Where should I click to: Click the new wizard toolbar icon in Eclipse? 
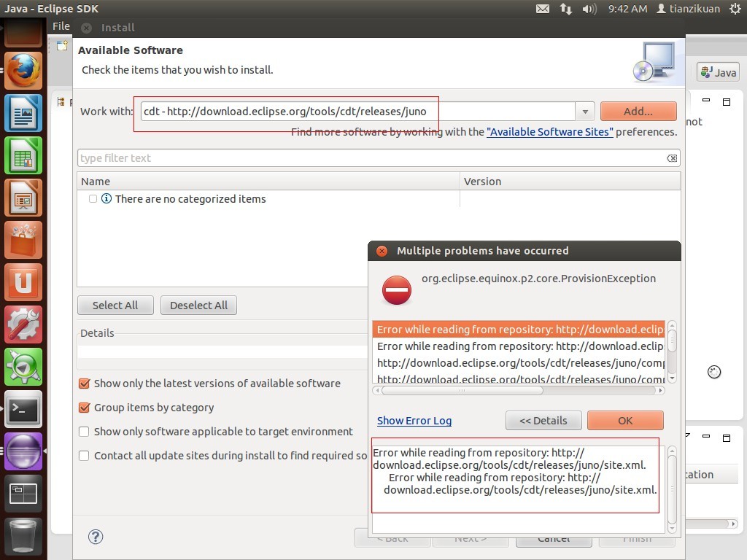coord(62,46)
